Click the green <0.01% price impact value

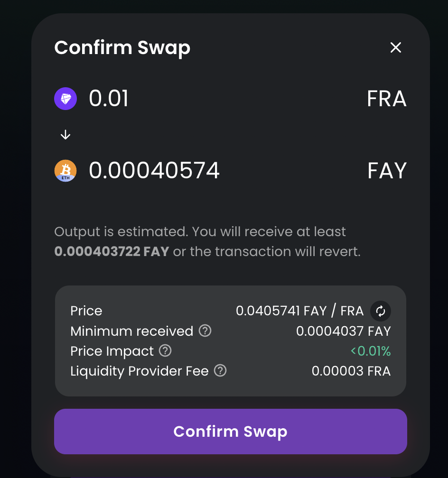coord(371,351)
